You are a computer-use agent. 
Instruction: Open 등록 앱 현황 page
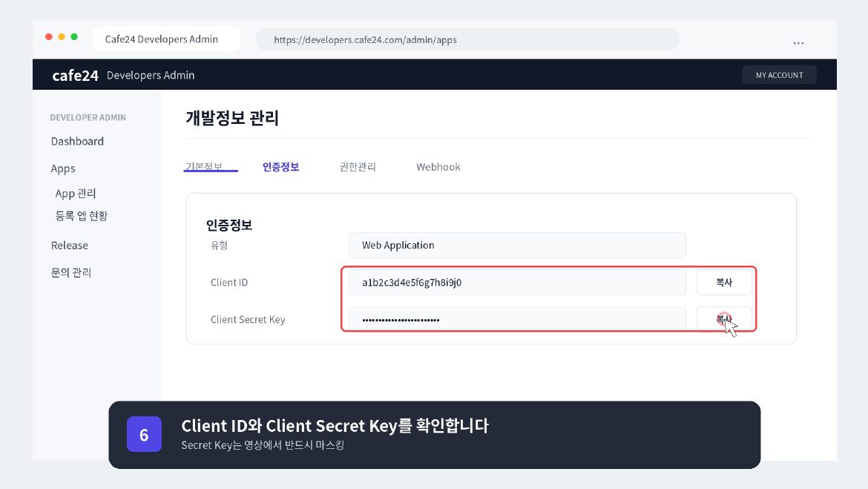pyautogui.click(x=82, y=216)
